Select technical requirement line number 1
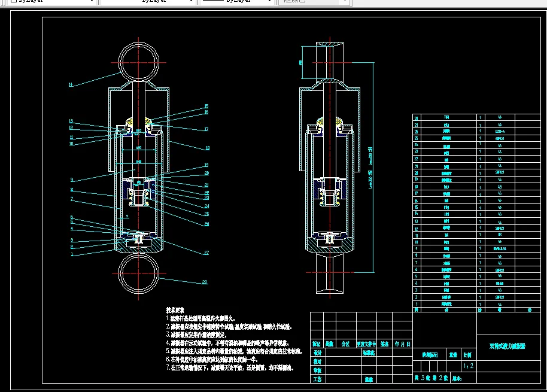Screen dimensions: 547x392 [x=200, y=318]
